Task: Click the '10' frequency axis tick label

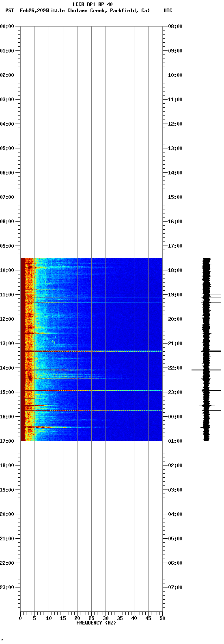Action: pyautogui.click(x=49, y=618)
